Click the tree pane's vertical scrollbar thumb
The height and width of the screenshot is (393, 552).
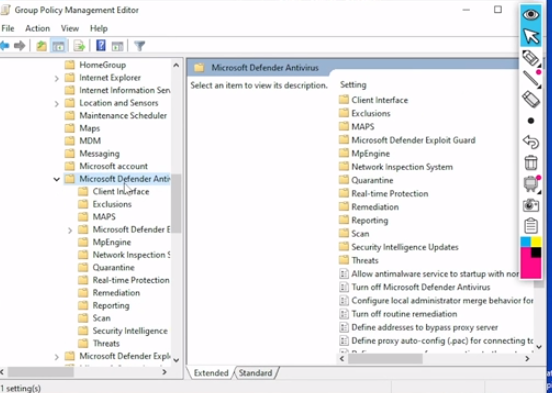[176, 203]
